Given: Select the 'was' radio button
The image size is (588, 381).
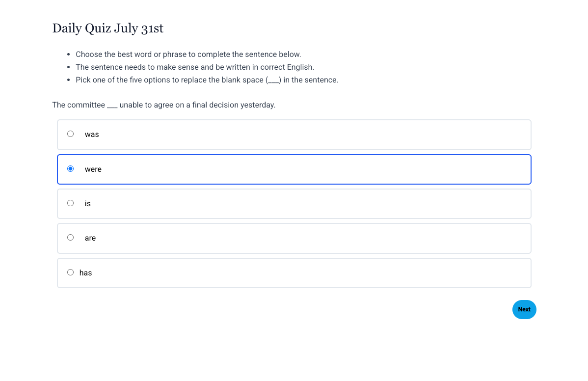Looking at the screenshot, I should pyautogui.click(x=71, y=134).
